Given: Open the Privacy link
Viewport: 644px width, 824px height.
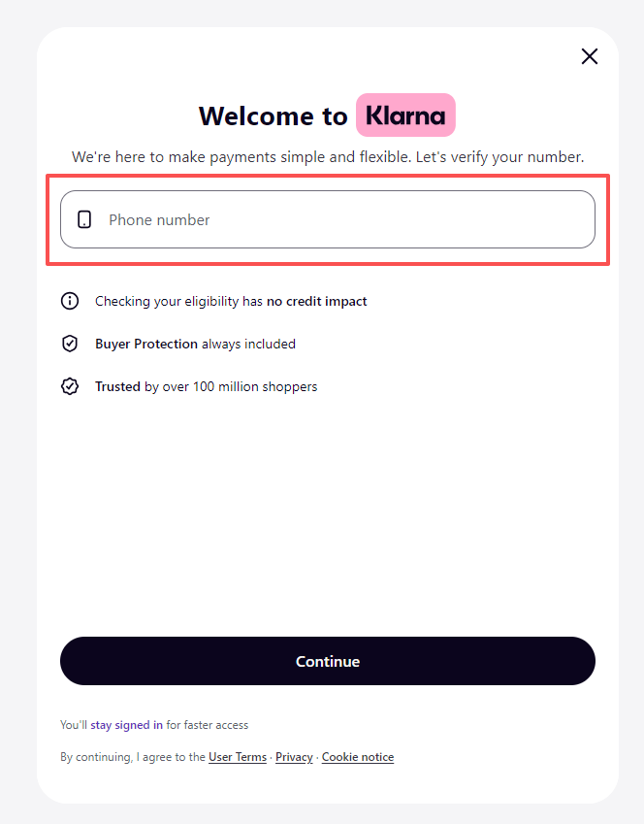Looking at the screenshot, I should coord(294,757).
